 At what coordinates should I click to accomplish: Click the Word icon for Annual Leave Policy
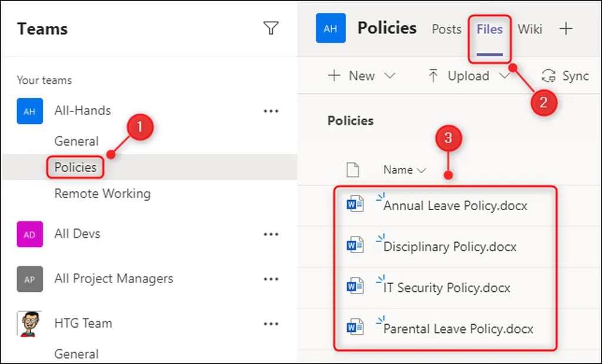(x=355, y=205)
